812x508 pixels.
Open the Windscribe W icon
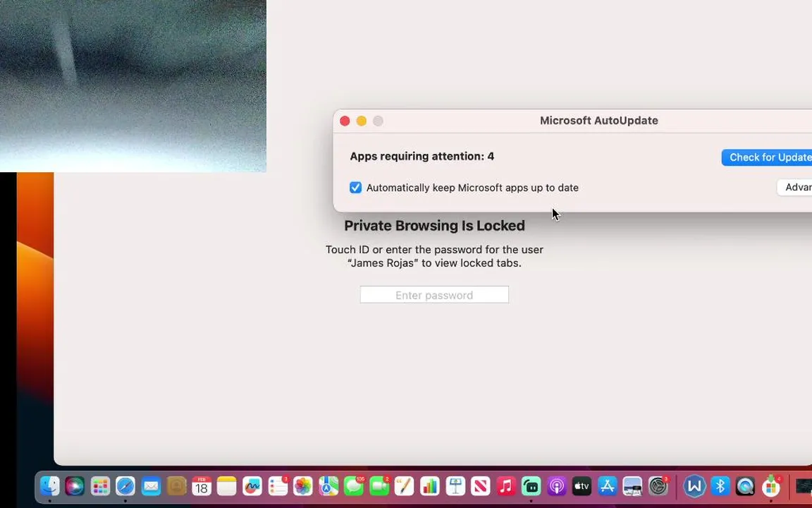[694, 486]
